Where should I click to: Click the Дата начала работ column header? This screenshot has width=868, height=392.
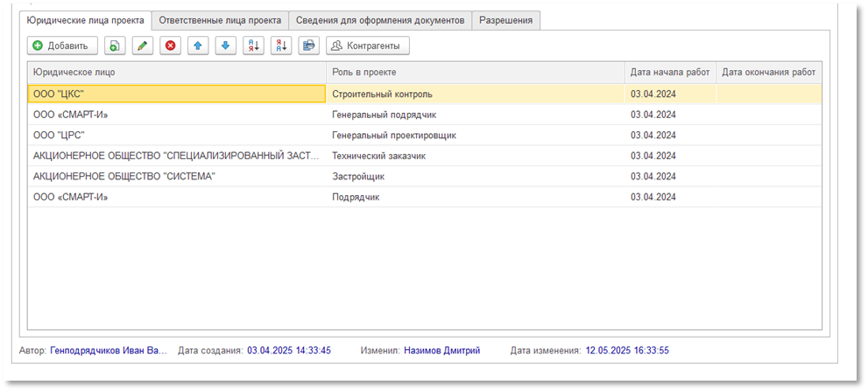pos(669,73)
